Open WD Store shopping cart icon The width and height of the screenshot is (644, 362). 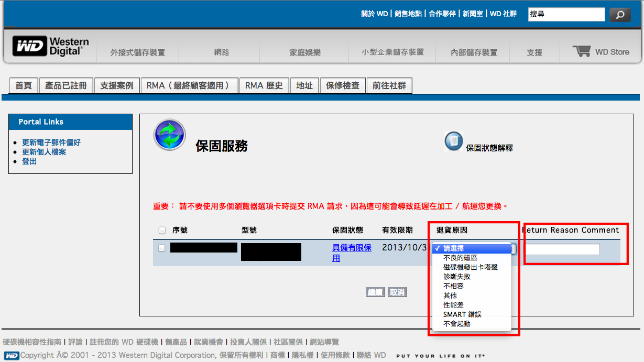581,51
